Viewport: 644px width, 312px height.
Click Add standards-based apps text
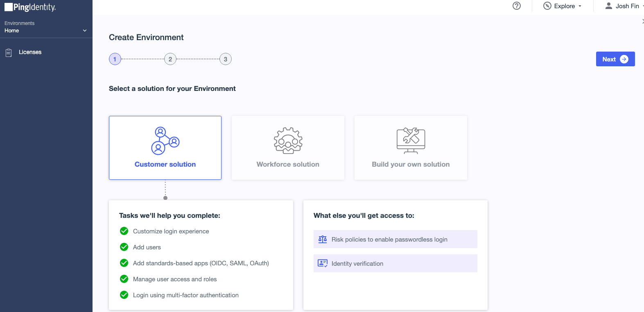pos(201,263)
